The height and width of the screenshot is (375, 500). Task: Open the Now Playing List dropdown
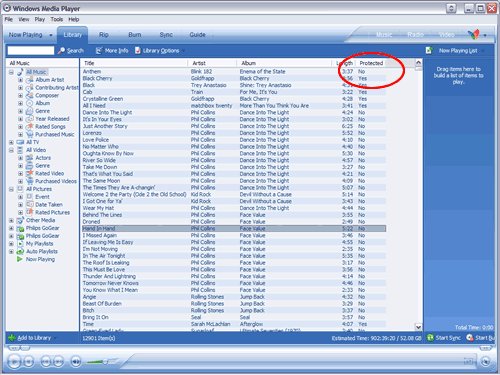461,51
